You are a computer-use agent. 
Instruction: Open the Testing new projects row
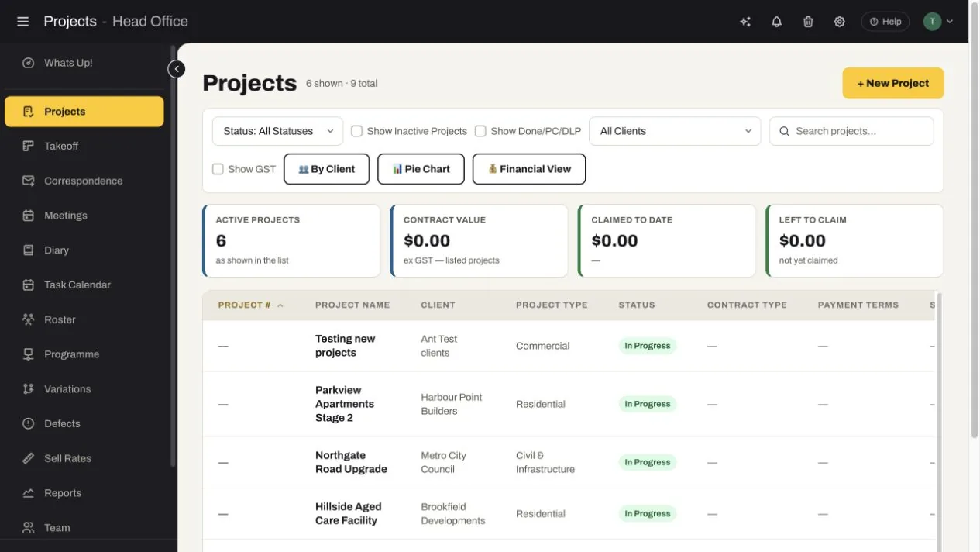569,346
